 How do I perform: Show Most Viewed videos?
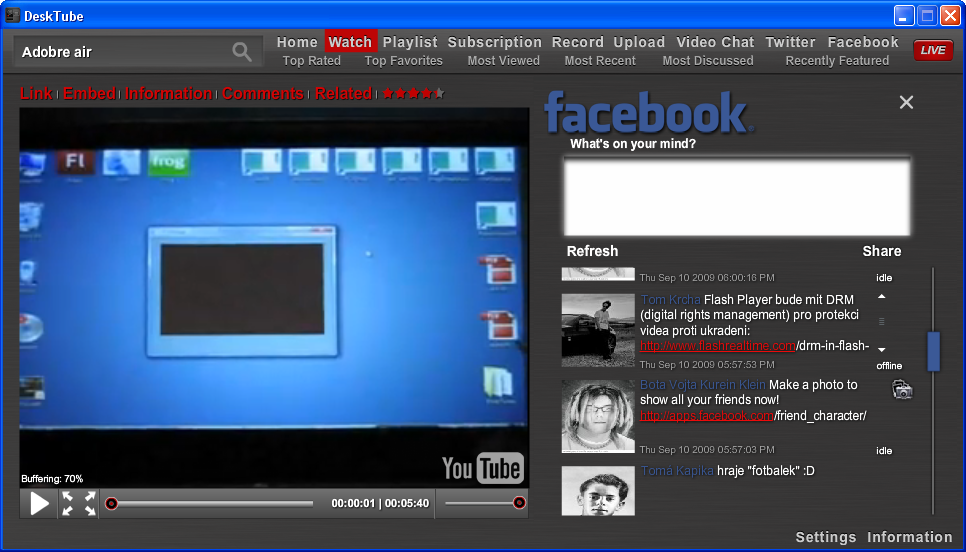pyautogui.click(x=503, y=60)
